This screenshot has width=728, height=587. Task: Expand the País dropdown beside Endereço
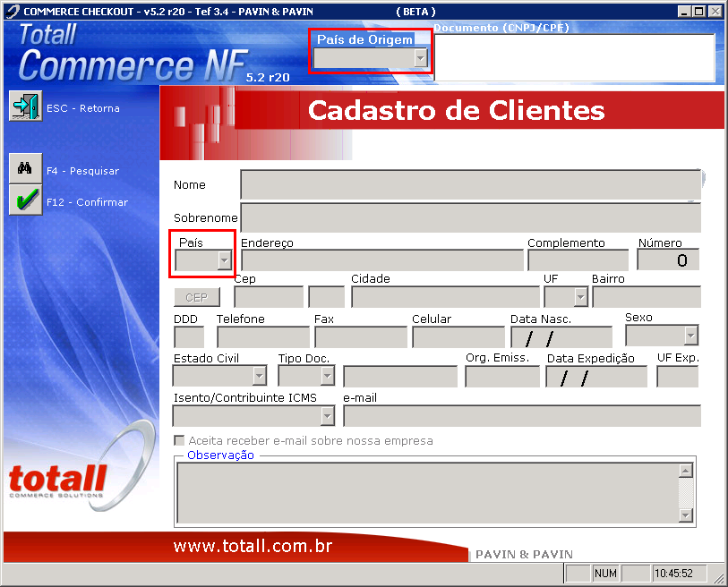point(224,260)
